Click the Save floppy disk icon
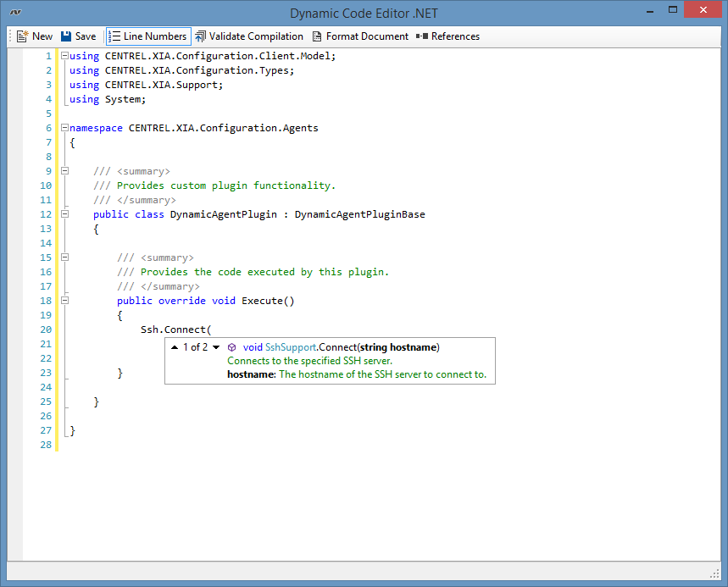The width and height of the screenshot is (728, 587). click(66, 36)
